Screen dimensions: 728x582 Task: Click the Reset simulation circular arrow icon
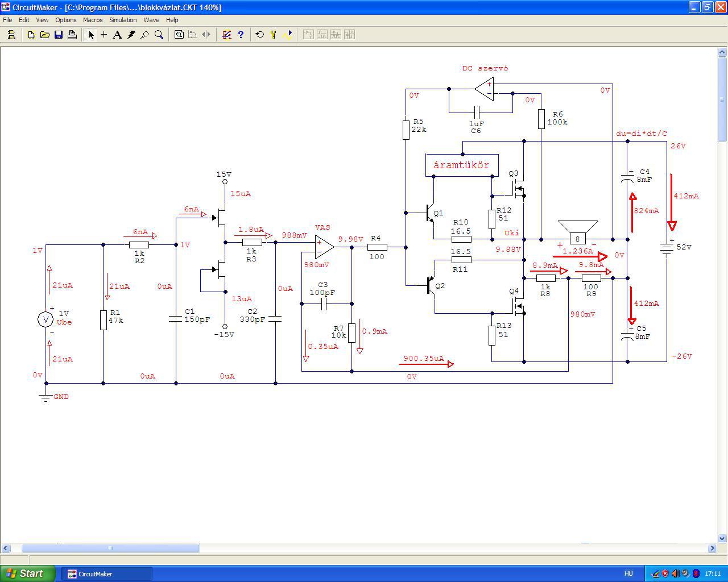(x=260, y=35)
